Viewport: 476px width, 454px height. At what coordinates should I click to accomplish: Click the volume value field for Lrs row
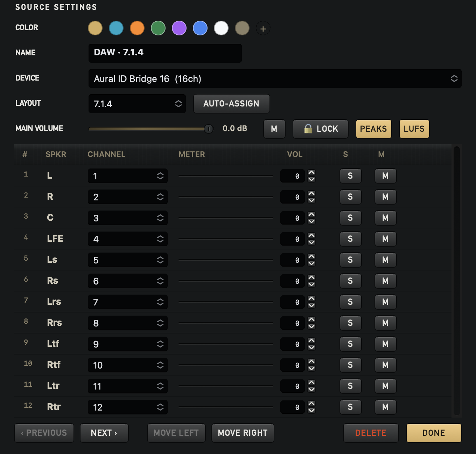(x=293, y=302)
